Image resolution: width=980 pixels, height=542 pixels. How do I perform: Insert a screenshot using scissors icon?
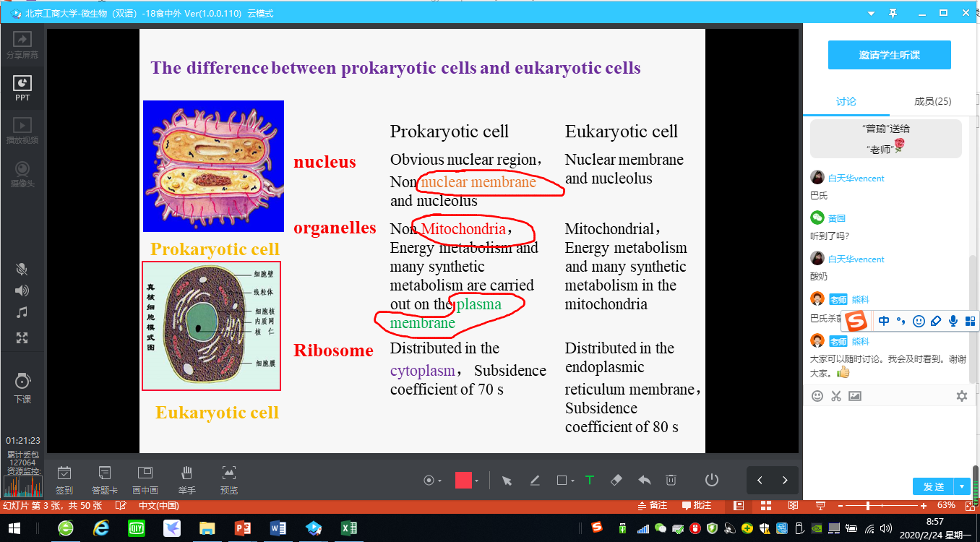[836, 396]
